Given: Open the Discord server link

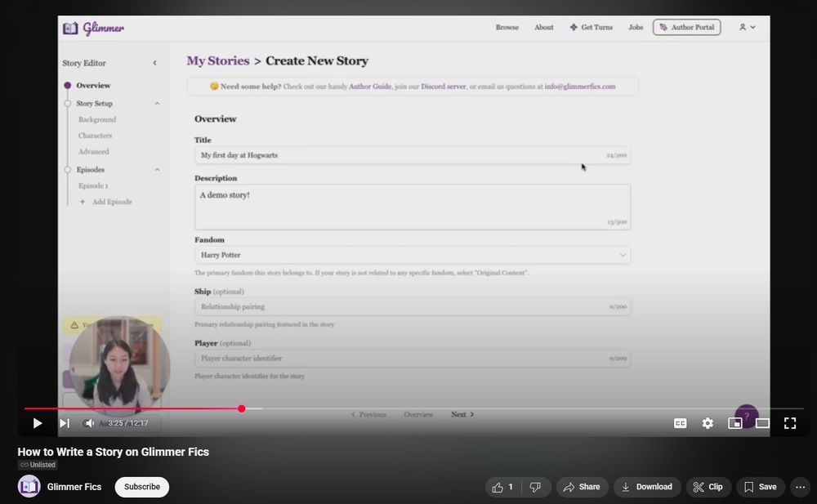Looking at the screenshot, I should 444,87.
